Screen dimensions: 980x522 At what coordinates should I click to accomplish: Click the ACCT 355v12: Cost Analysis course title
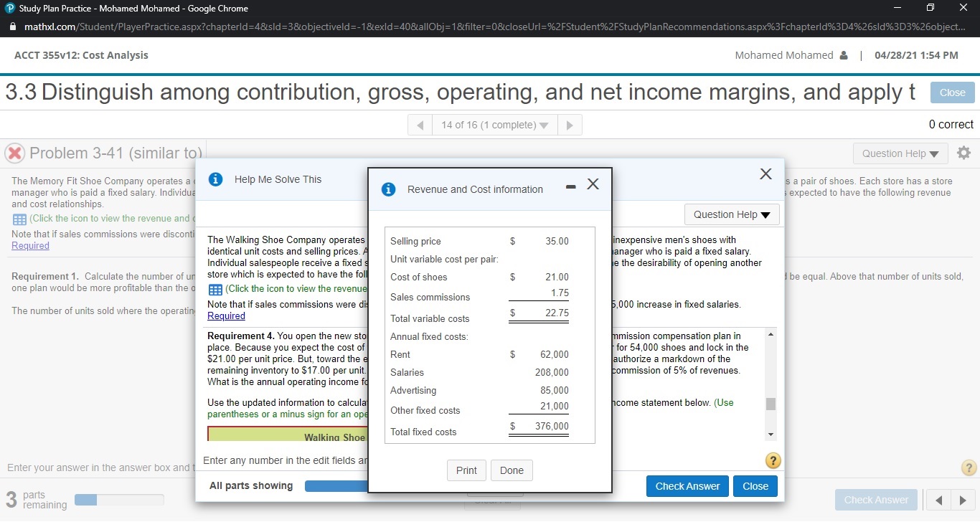pos(81,55)
